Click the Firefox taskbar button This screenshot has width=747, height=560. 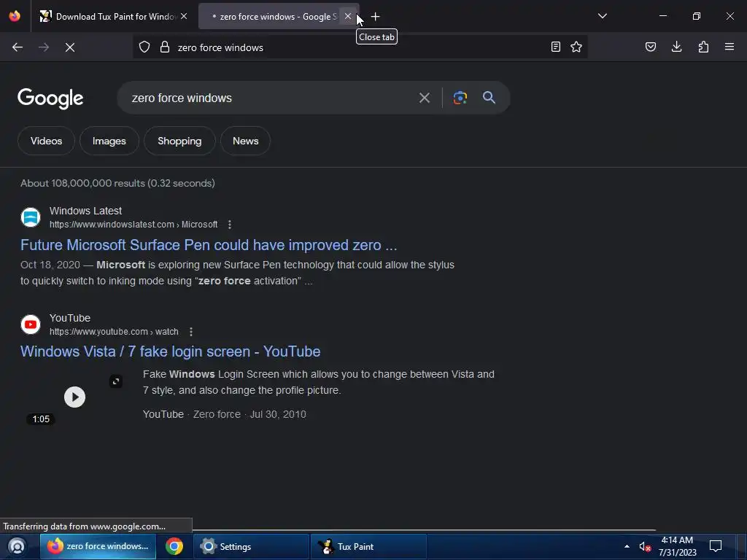coord(98,547)
